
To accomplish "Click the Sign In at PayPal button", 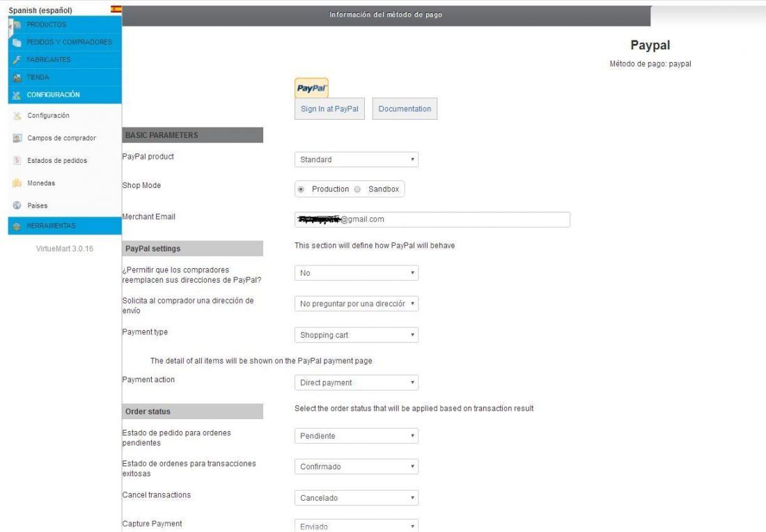I will point(329,109).
